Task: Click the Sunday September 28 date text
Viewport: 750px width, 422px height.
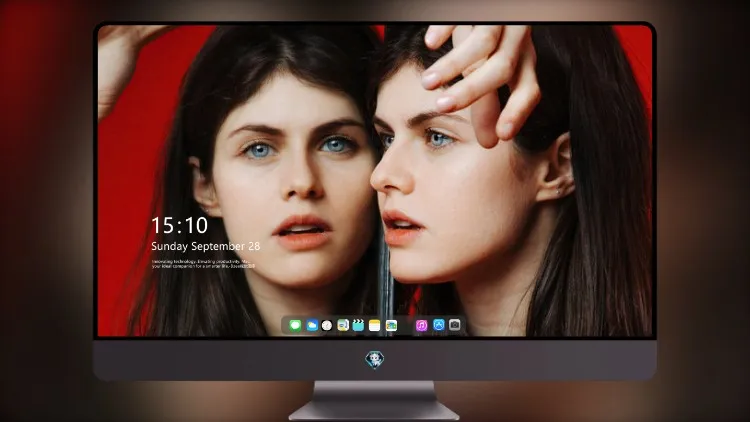Action: click(206, 246)
